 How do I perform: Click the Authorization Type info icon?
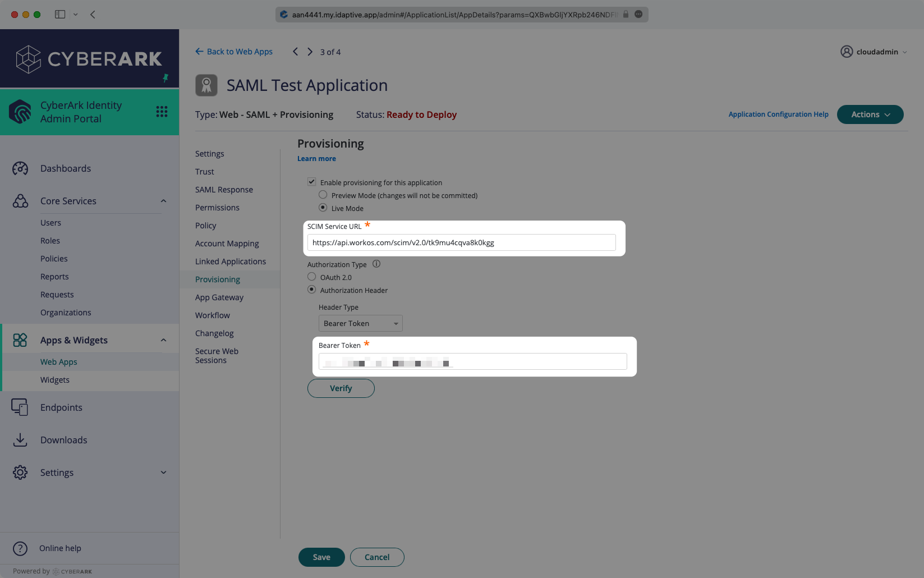tap(376, 264)
